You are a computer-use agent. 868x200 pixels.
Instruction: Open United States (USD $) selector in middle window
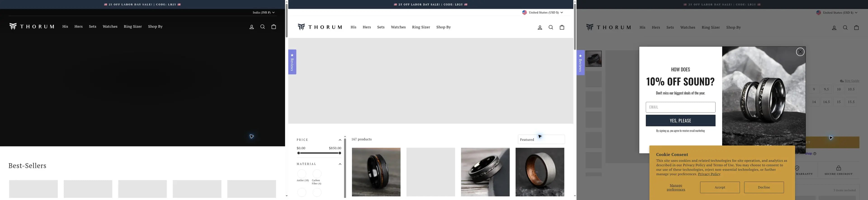point(542,12)
